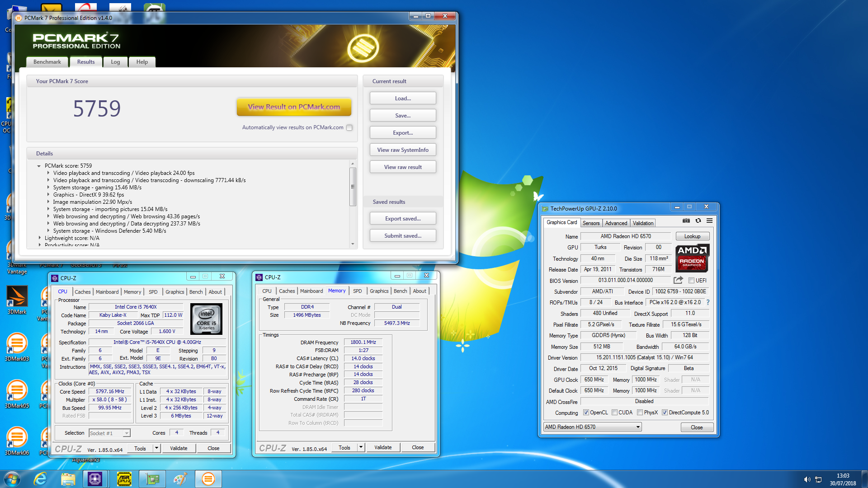Open the PCMark Help tab

tap(142, 62)
